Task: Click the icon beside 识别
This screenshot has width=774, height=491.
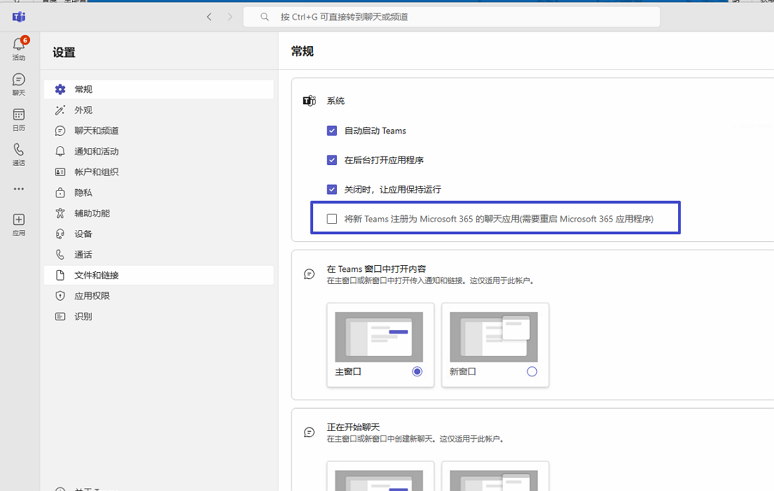Action: point(60,316)
